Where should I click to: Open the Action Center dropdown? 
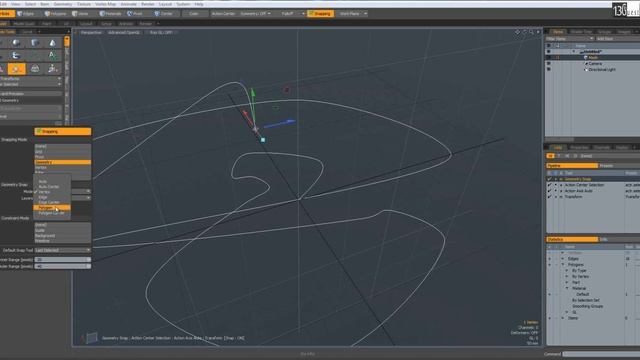click(x=223, y=13)
